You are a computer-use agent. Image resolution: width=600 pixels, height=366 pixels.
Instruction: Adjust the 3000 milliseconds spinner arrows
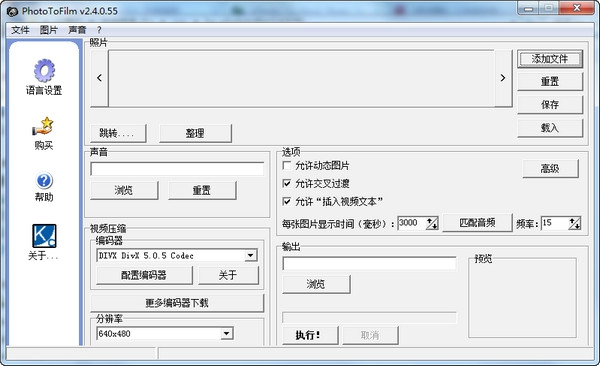(x=432, y=223)
